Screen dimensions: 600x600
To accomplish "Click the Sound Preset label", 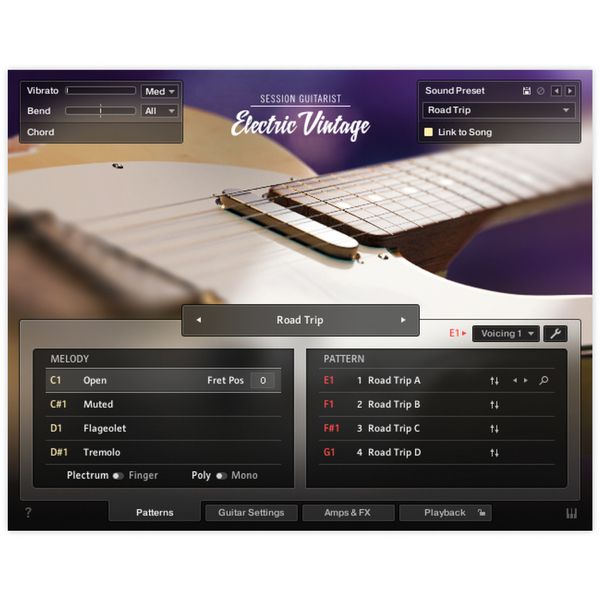I will tap(455, 91).
